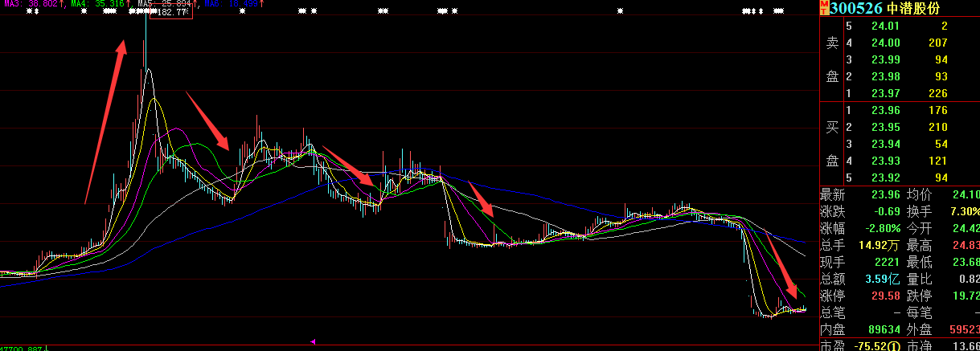This screenshot has height=351, width=980.
Task: Click the 182.77 peak price label
Action: 172,12
